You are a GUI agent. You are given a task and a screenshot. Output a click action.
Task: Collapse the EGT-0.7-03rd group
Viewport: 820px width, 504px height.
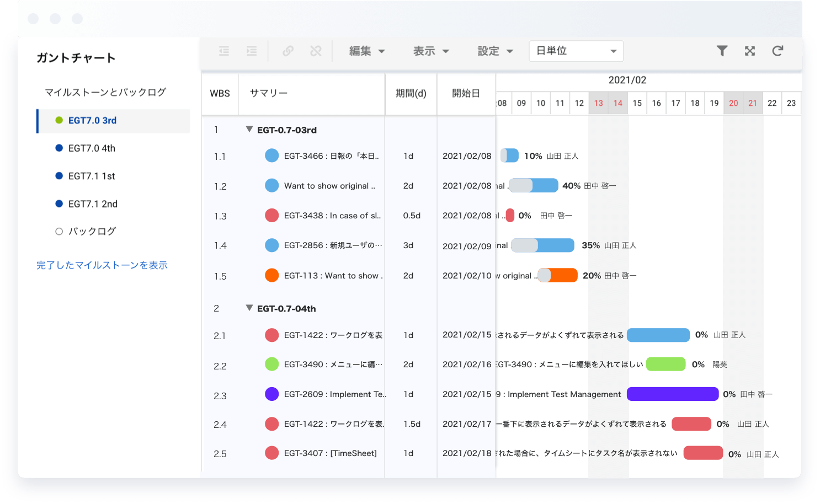pyautogui.click(x=249, y=129)
